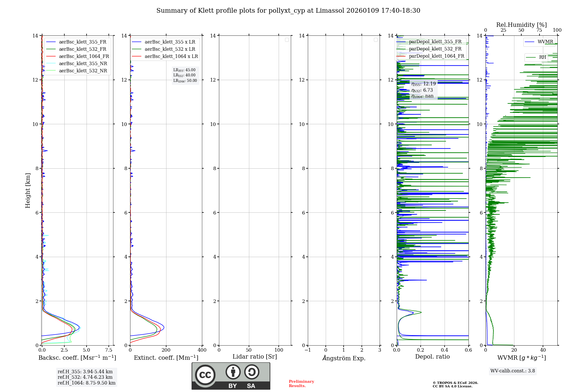The image size is (577, 392).
Task: Click the cyan line beside aerBsc_klett_355_NR legend
Action: point(51,64)
